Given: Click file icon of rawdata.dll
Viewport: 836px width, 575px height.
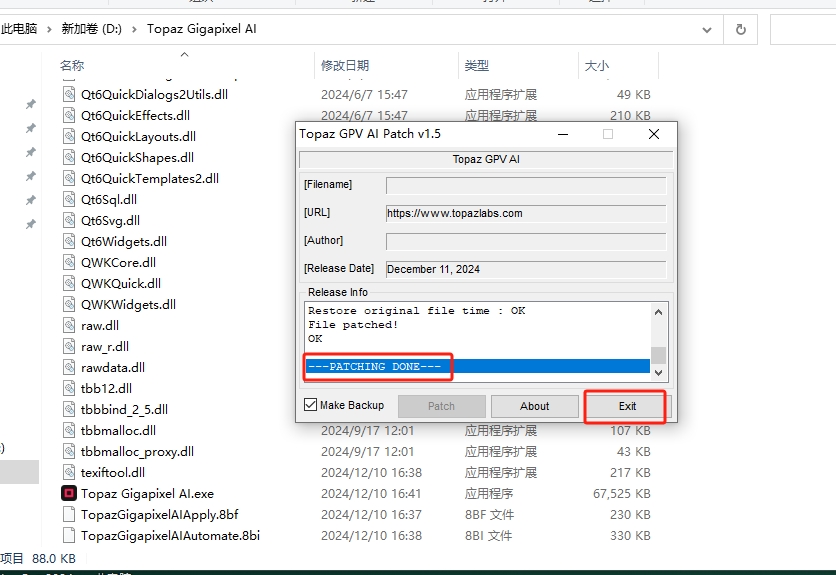Looking at the screenshot, I should point(69,368).
